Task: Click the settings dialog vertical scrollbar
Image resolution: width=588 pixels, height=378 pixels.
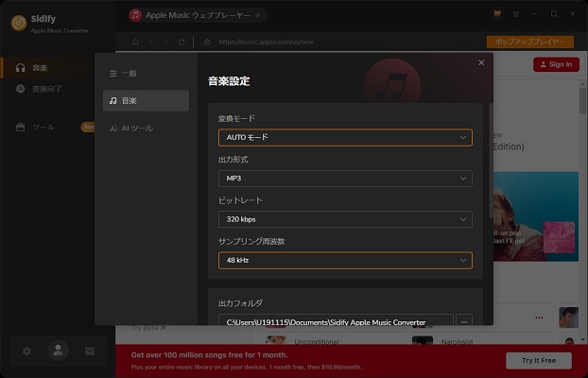Action: 491,162
